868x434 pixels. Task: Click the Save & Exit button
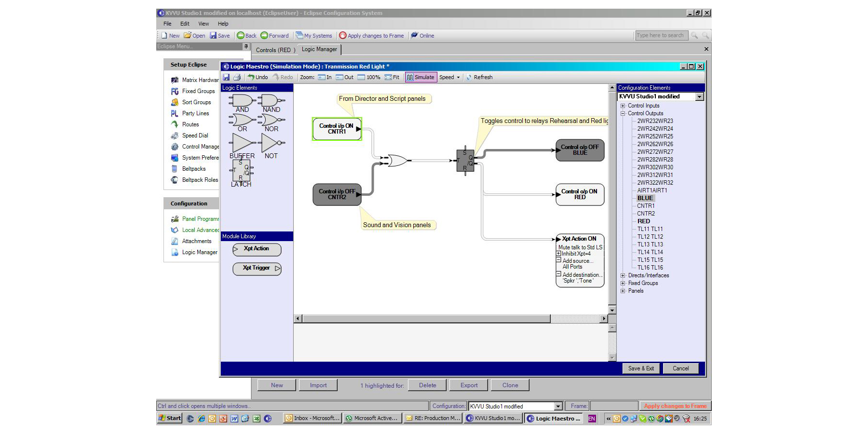(x=641, y=368)
